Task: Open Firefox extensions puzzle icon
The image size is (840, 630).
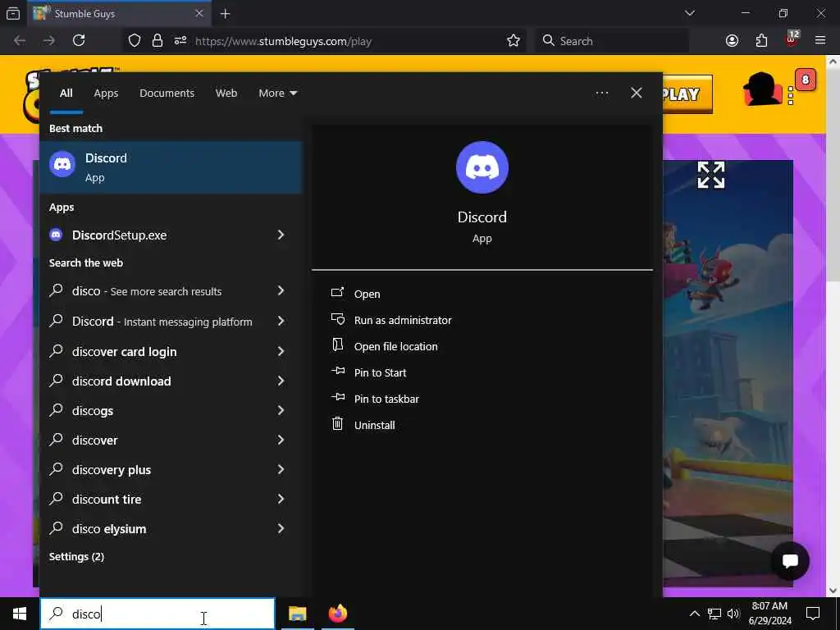Action: (x=761, y=41)
